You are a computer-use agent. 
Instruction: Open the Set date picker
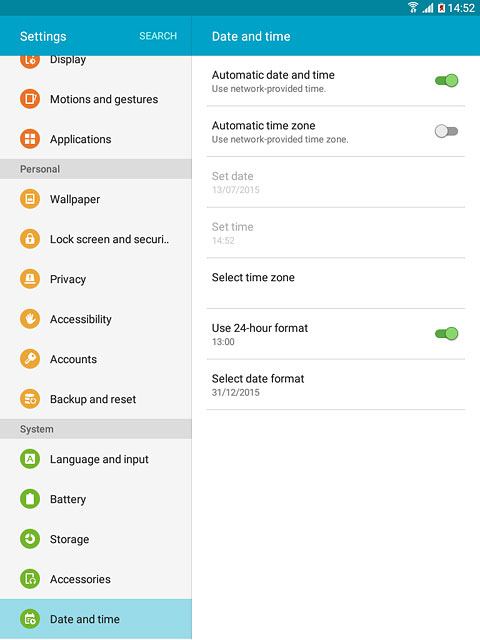[x=336, y=182]
